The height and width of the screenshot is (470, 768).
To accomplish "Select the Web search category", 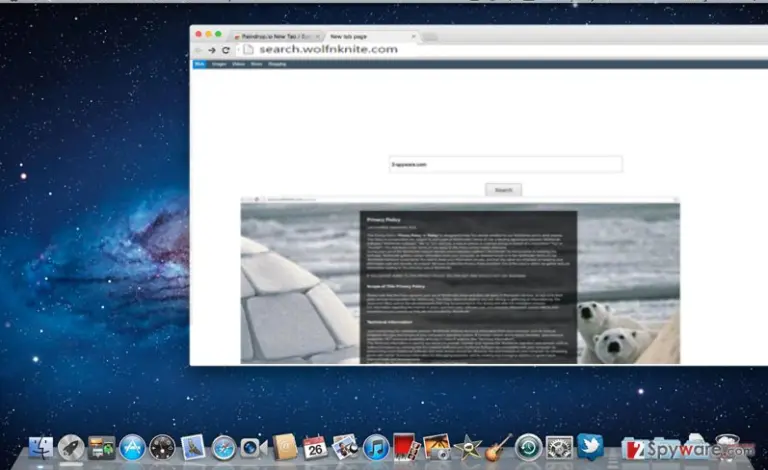I will coord(200,64).
